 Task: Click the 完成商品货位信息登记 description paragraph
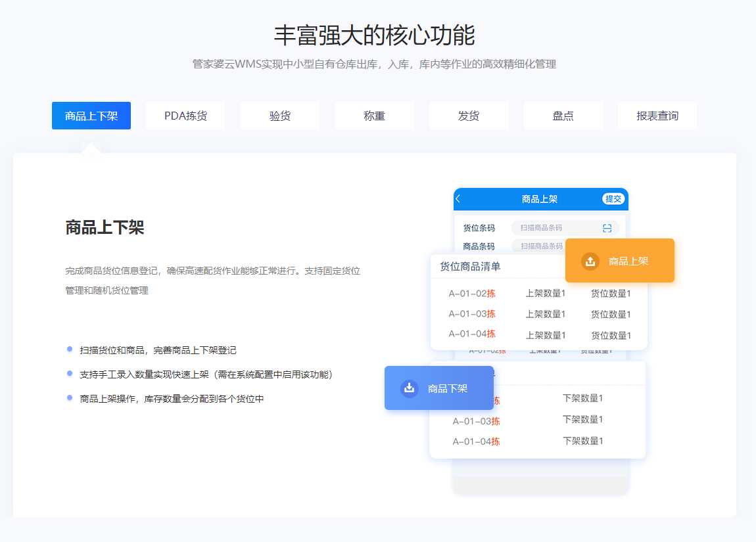pyautogui.click(x=212, y=281)
